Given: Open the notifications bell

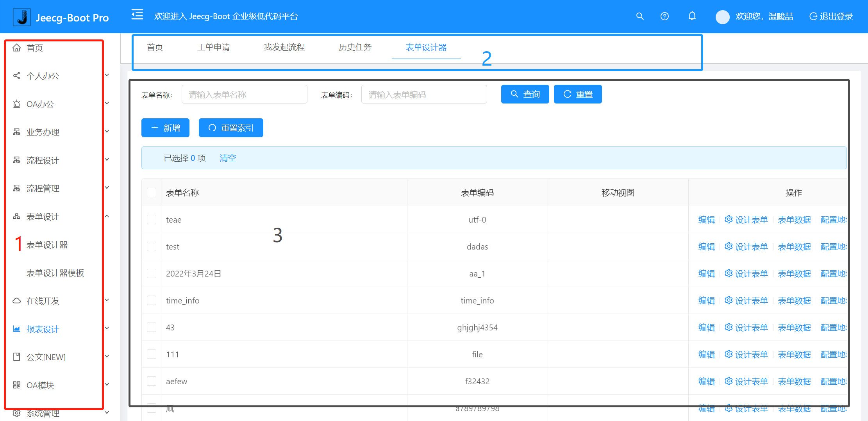Looking at the screenshot, I should pos(692,16).
